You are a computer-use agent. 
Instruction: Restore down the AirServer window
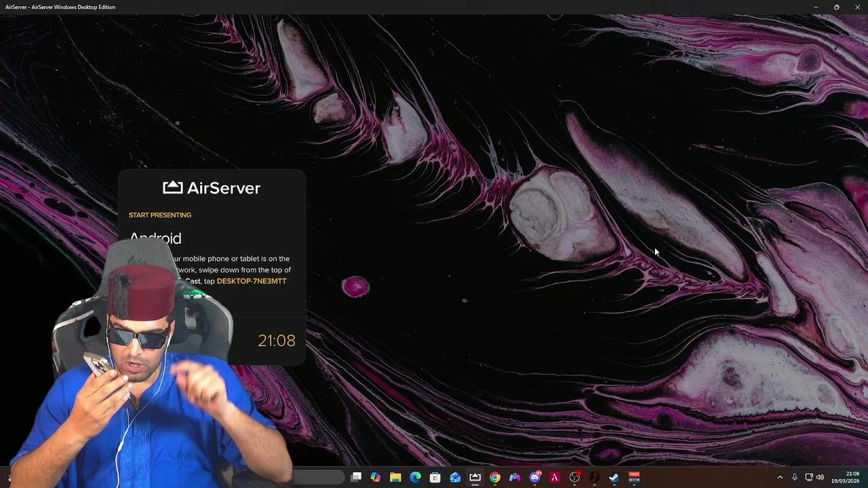click(837, 7)
